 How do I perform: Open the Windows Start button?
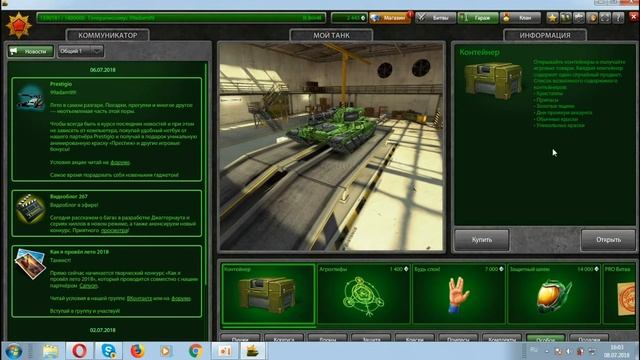[x=14, y=351]
